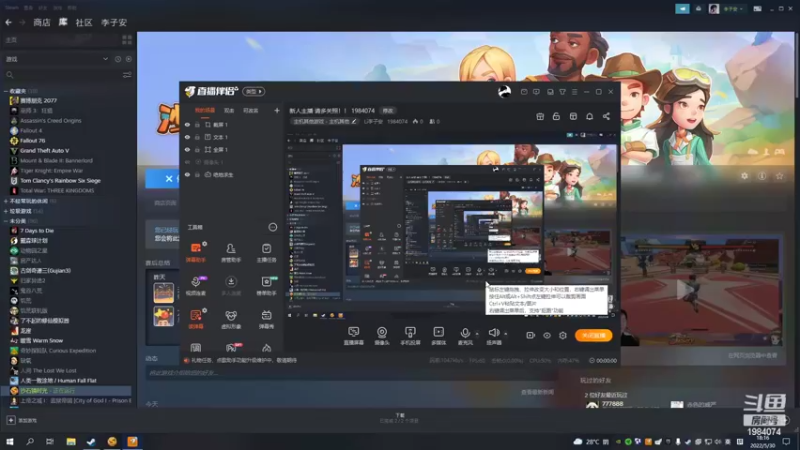Expand the 垃圾游戏 category

(6, 211)
